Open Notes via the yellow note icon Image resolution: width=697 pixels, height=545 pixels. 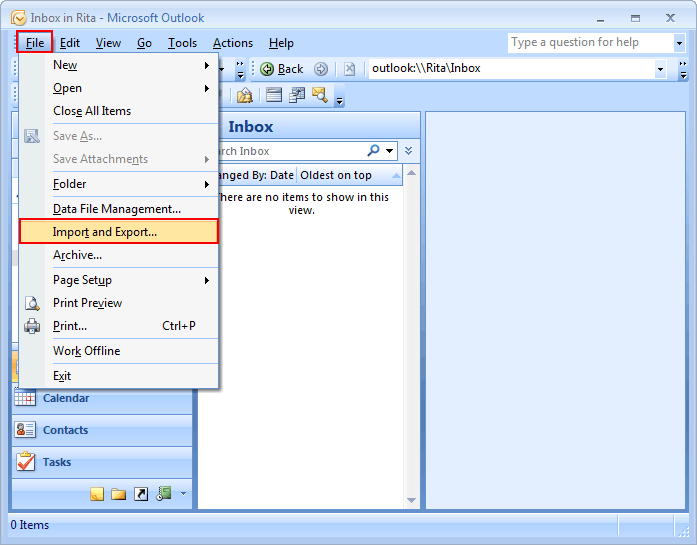pyautogui.click(x=97, y=494)
